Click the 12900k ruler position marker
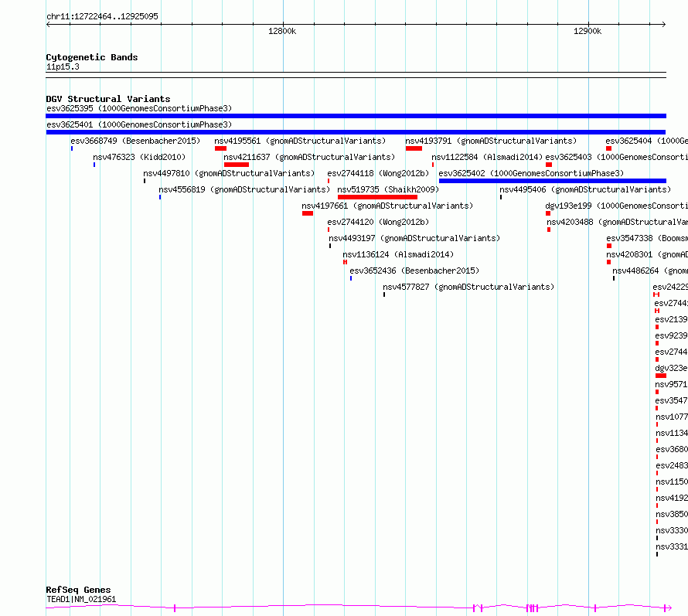 [x=588, y=31]
